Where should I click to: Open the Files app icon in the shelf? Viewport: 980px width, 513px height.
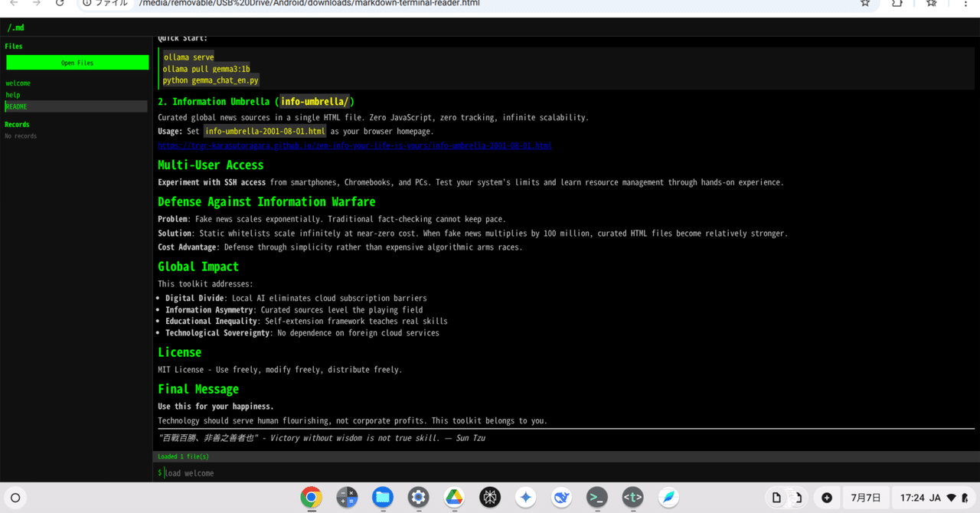coord(383,498)
